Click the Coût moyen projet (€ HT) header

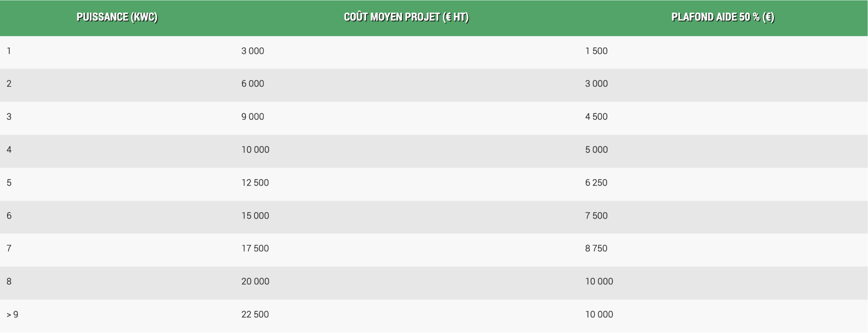406,18
